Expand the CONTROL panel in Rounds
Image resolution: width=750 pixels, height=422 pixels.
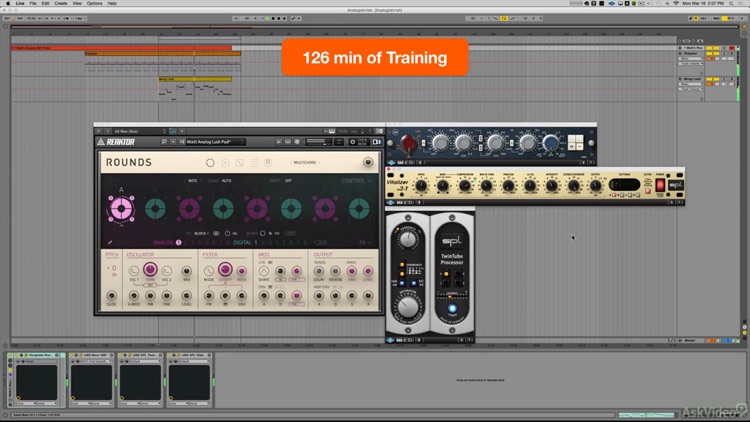pos(356,181)
